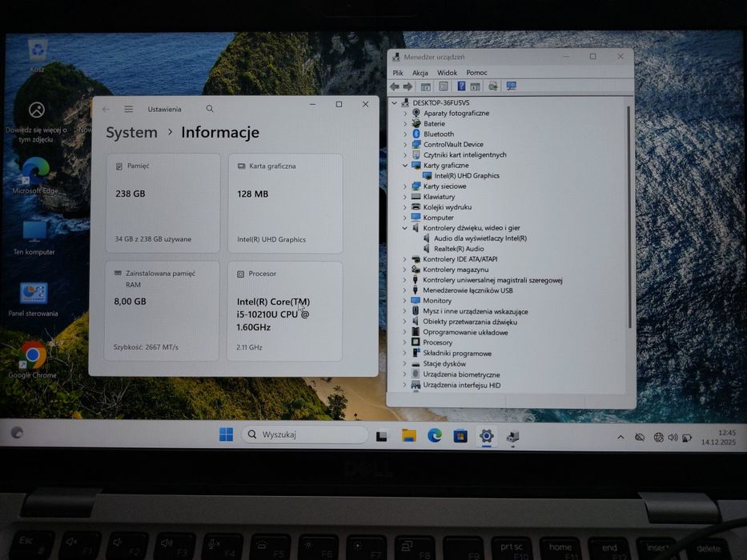Open the Recycle Bin (Kosz) desktop icon
Viewport: 747px width, 560px height.
click(37, 56)
